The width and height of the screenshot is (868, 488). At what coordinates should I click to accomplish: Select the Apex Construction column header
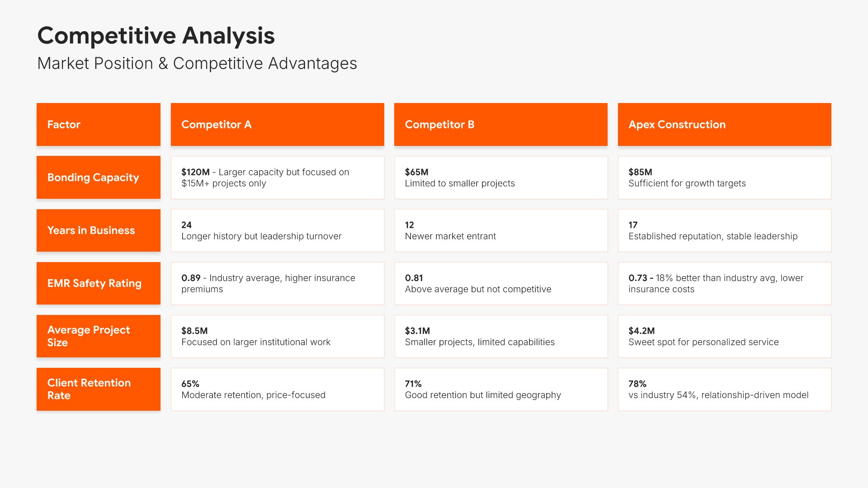click(x=724, y=124)
